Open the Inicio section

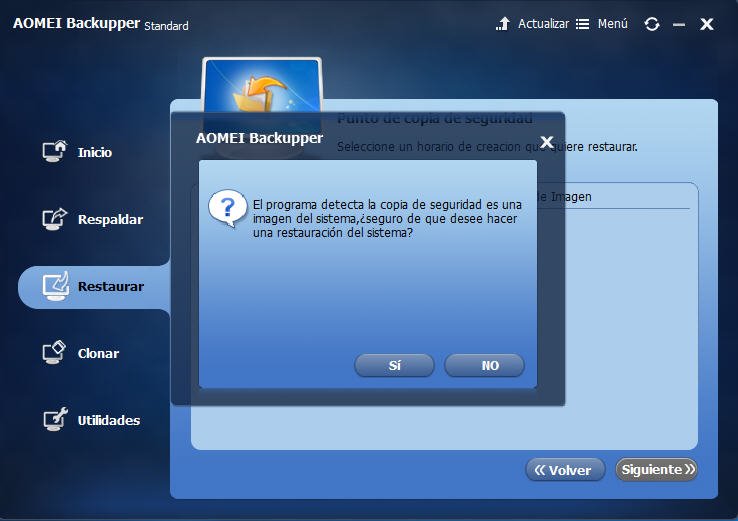(x=77, y=152)
